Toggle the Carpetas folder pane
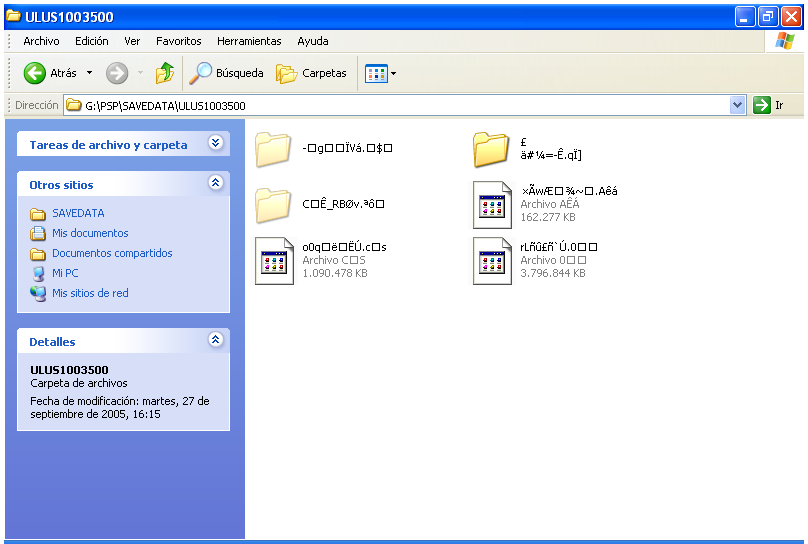The width and height of the screenshot is (808, 544). pos(311,73)
